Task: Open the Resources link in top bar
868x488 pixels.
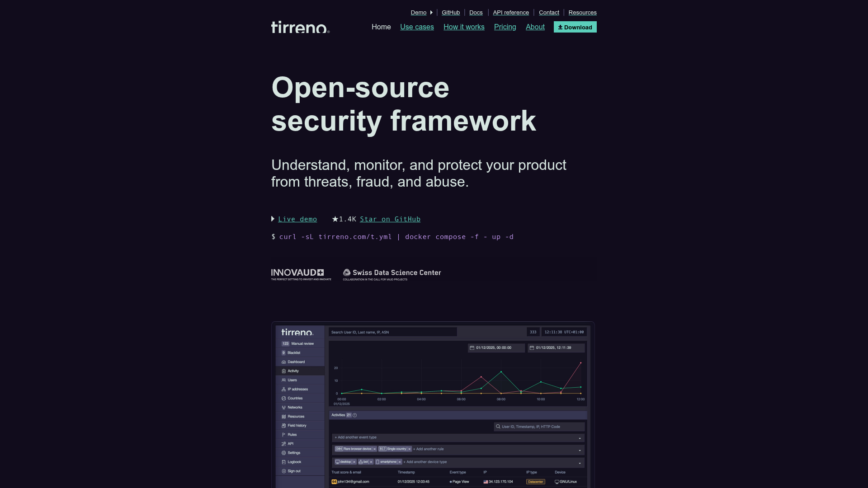Action: coord(582,13)
